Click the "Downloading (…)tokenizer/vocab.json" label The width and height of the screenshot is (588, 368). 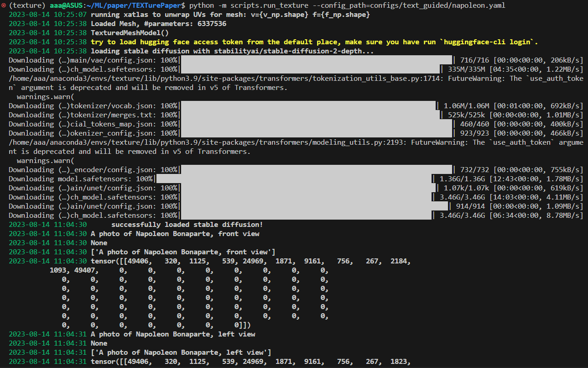83,106
